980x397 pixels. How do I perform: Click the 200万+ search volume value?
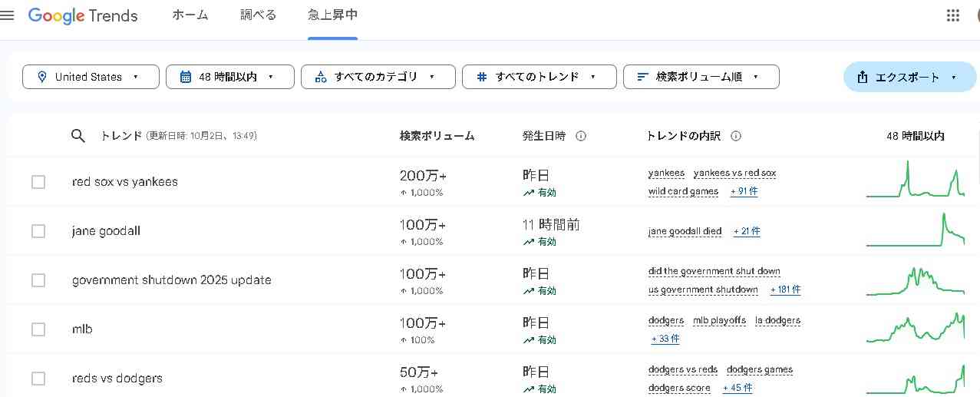tap(423, 176)
